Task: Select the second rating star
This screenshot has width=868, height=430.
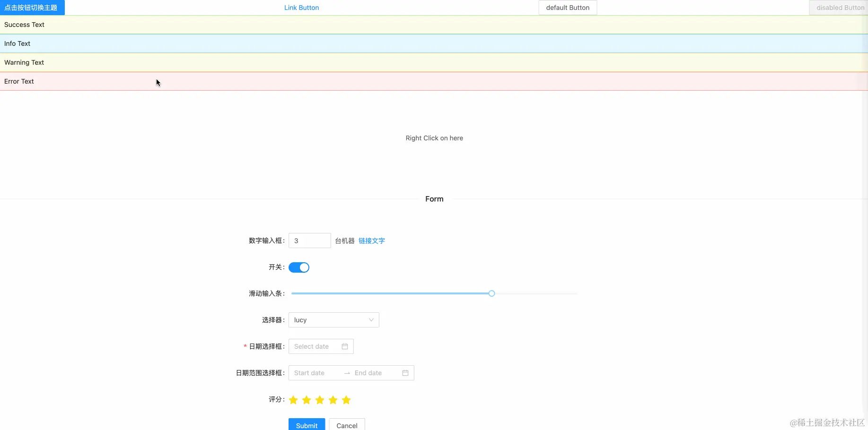Action: coord(307,399)
